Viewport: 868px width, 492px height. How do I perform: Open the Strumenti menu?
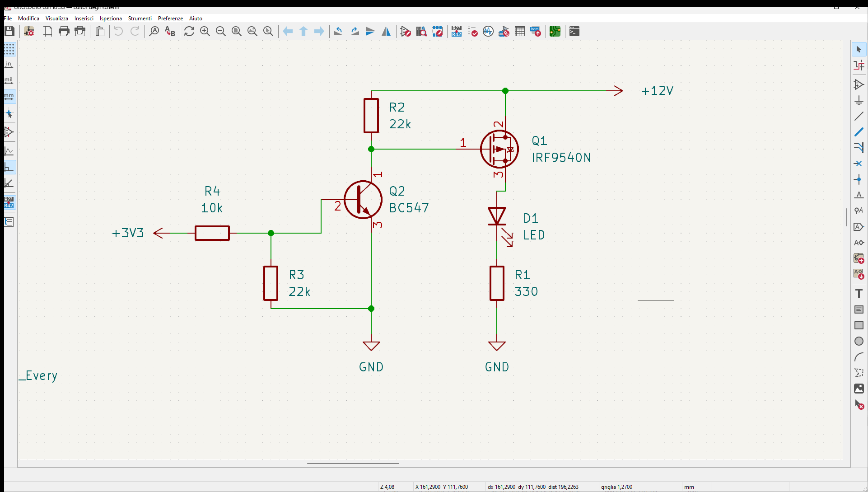[140, 19]
